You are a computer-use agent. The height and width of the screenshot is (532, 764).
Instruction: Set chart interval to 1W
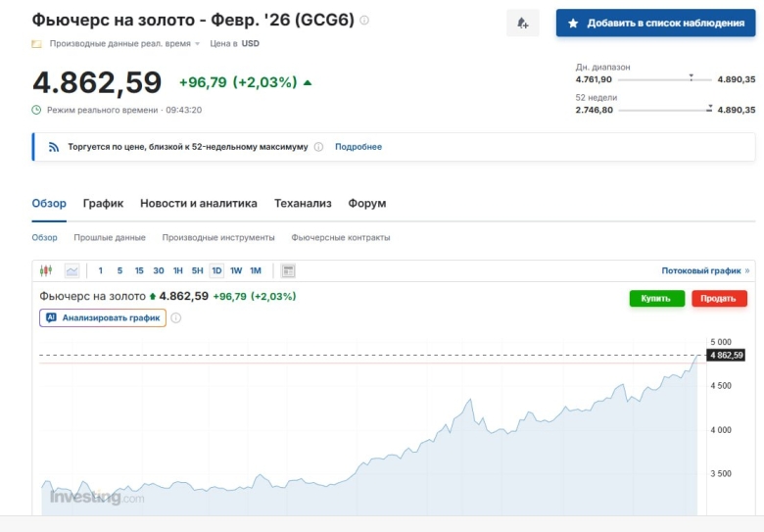(236, 270)
